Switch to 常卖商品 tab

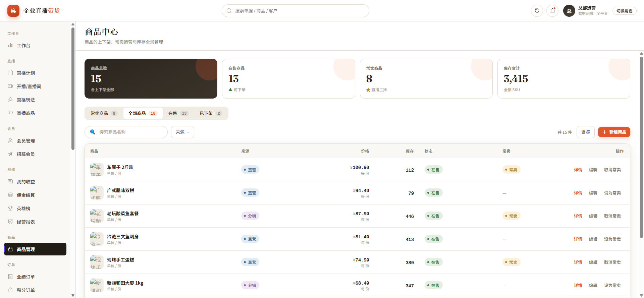(104, 113)
